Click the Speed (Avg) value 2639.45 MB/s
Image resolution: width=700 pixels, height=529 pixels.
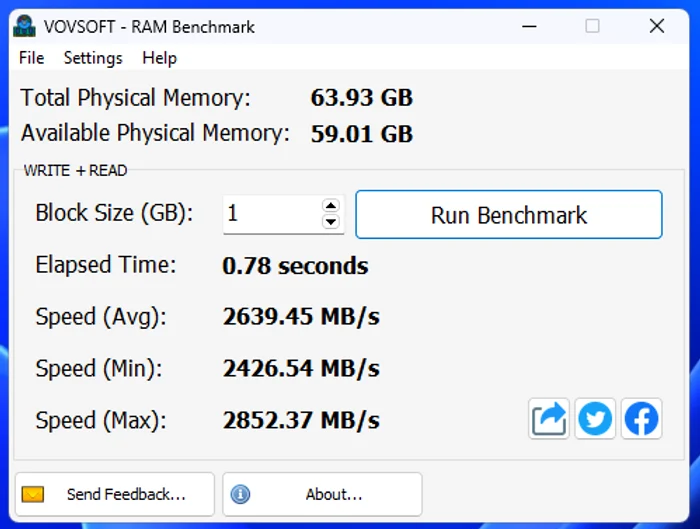[x=301, y=317]
